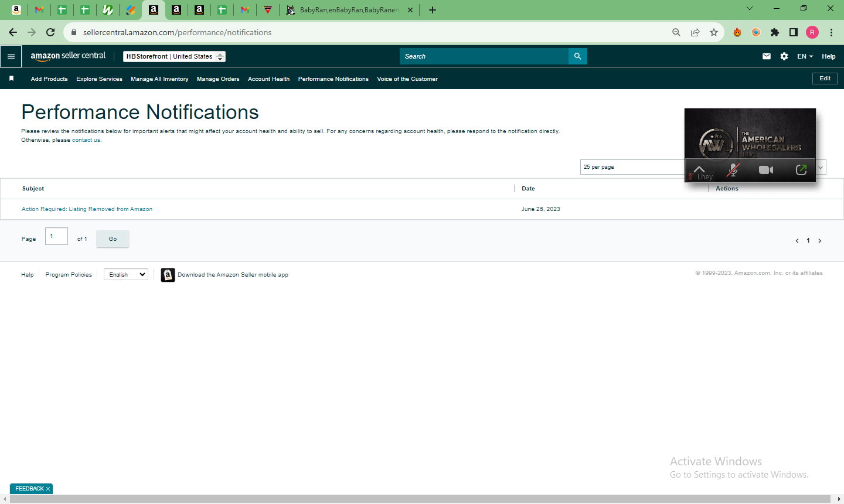The width and height of the screenshot is (844, 504).
Task: Open Performance Notifications in the navigation bar
Action: pos(333,79)
